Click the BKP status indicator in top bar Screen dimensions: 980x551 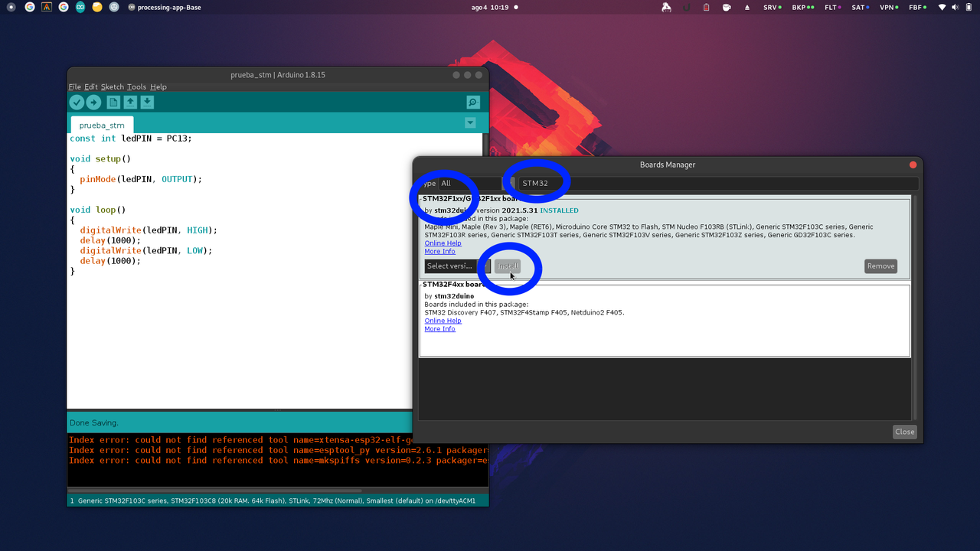pos(802,7)
